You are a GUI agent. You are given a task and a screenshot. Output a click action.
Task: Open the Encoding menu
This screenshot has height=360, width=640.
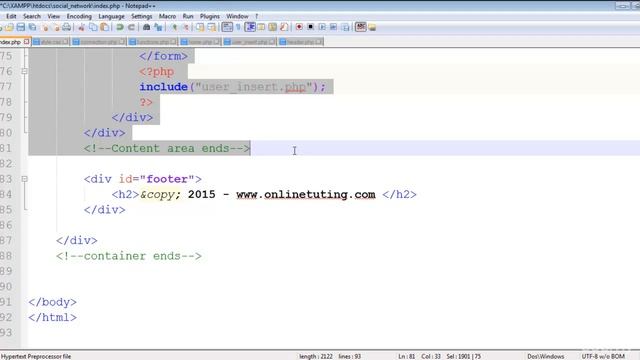click(79, 16)
